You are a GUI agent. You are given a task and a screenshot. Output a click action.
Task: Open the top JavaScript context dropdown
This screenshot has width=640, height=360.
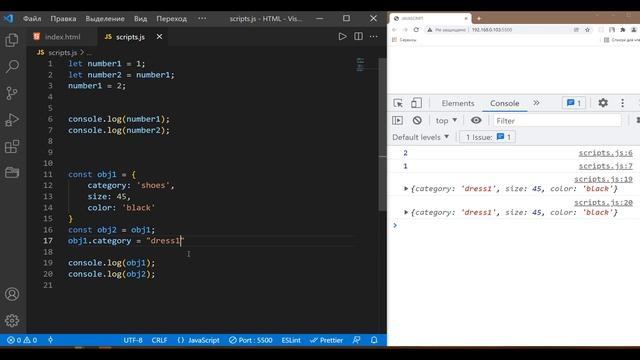click(x=446, y=120)
